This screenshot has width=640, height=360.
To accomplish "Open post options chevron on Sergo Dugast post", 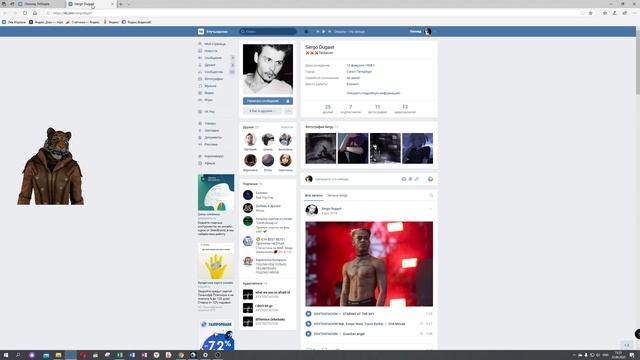I will (430, 209).
